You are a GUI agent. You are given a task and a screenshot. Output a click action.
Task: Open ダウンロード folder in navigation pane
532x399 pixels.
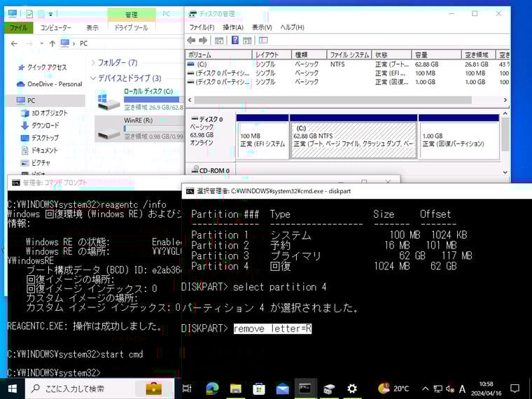click(x=45, y=125)
